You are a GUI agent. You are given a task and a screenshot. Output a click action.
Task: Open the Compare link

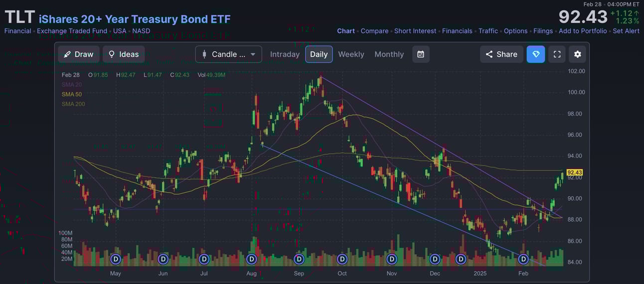click(x=374, y=31)
